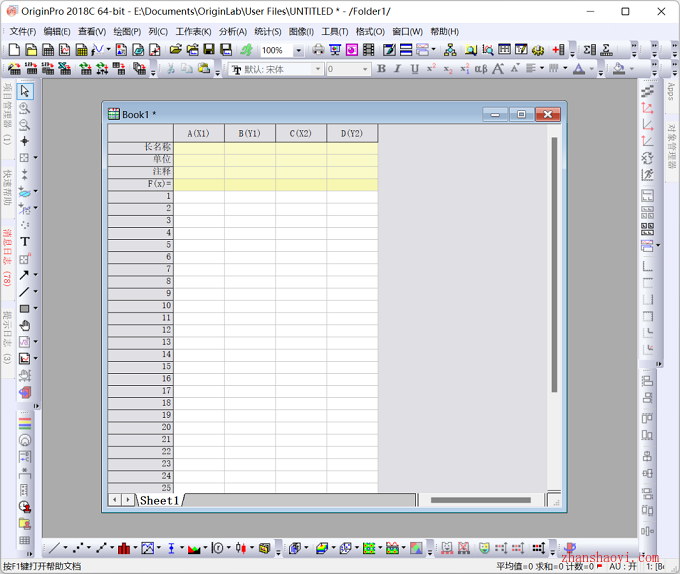Click the Add New Columns icon
The height and width of the screenshot is (574, 680).
click(x=559, y=50)
